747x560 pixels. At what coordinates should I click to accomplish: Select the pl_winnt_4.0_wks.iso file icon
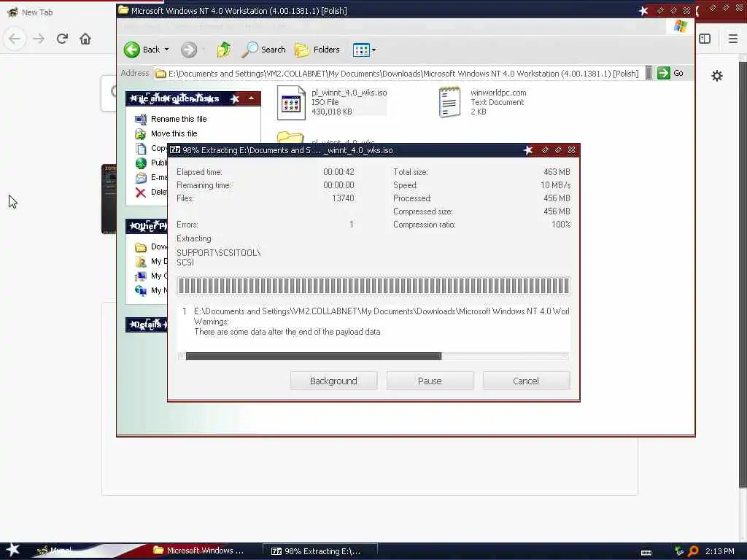tap(291, 102)
